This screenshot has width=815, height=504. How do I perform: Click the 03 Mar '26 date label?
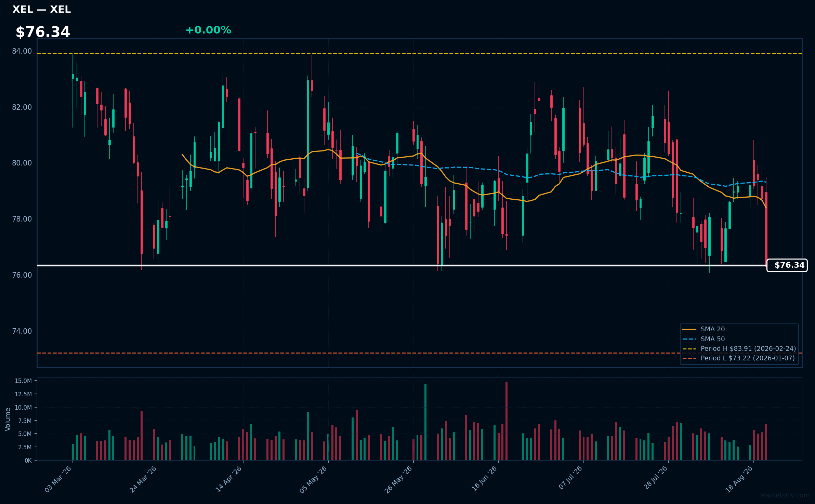click(x=58, y=479)
